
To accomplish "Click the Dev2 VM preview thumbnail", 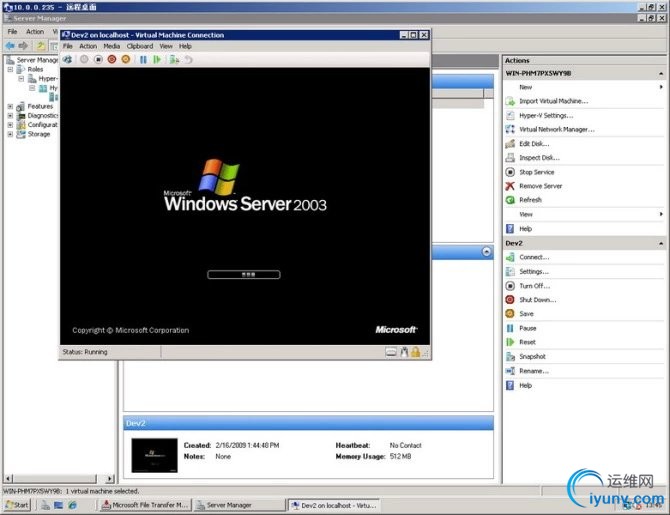I will (x=154, y=455).
